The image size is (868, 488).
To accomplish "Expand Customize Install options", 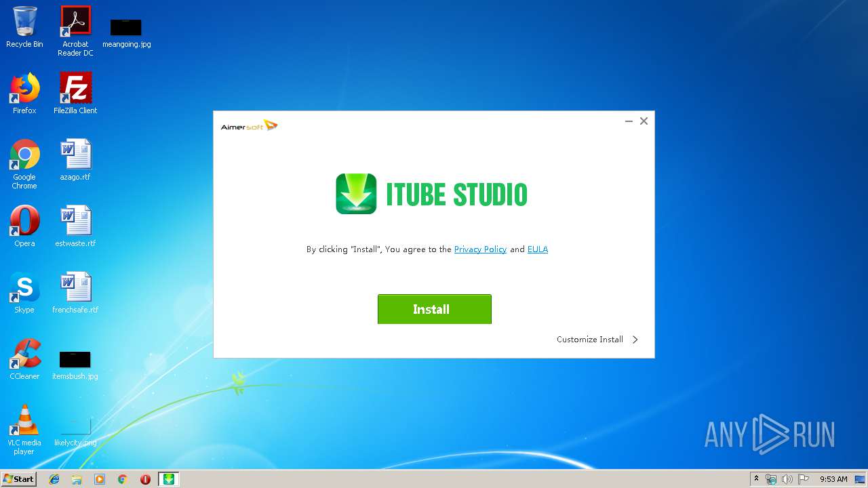I will point(597,340).
